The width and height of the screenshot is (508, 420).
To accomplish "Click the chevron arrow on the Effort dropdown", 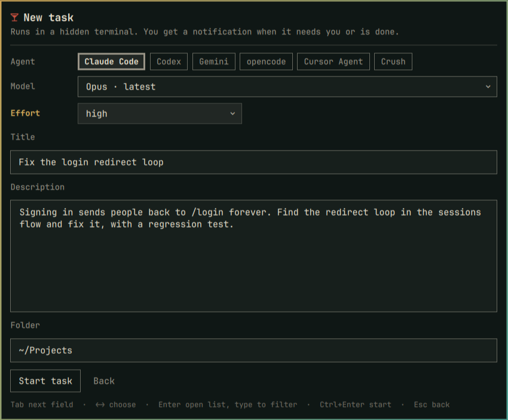I will point(232,114).
